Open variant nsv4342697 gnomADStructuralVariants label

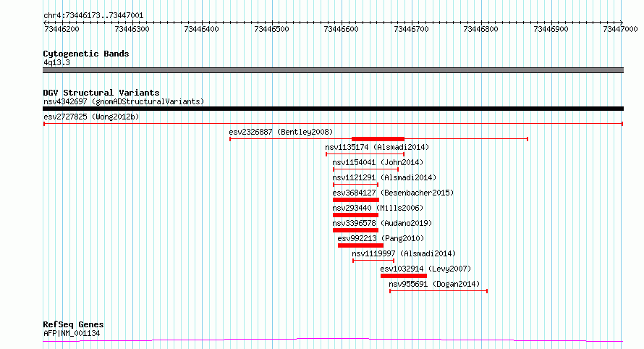(x=124, y=101)
